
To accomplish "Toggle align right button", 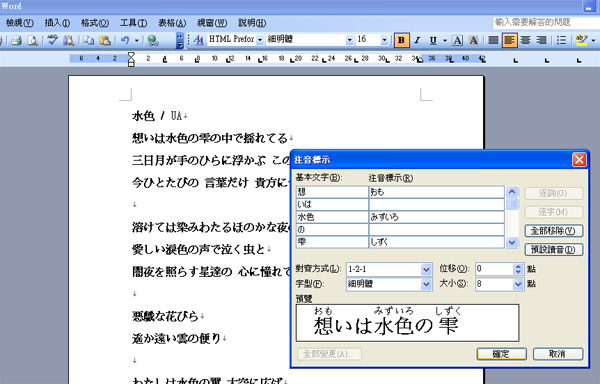I will [x=541, y=40].
